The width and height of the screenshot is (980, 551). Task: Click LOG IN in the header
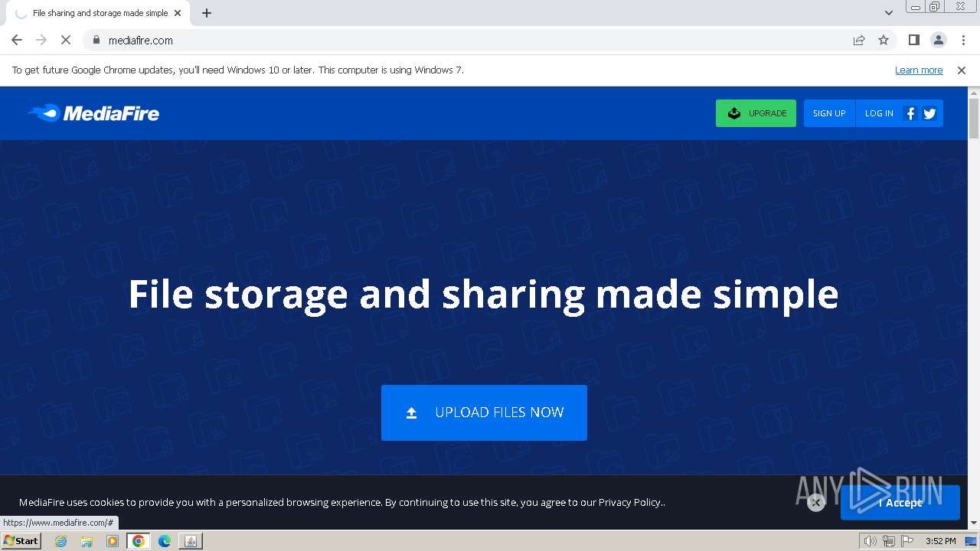pos(879,113)
